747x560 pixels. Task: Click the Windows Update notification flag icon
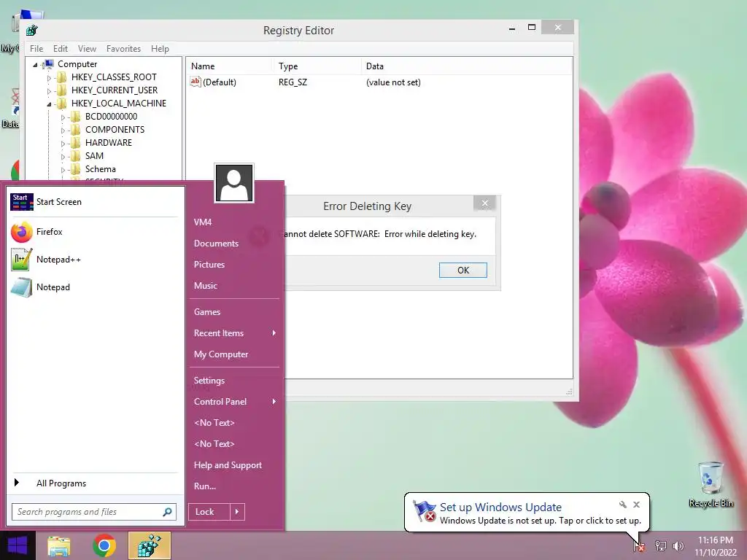point(424,511)
